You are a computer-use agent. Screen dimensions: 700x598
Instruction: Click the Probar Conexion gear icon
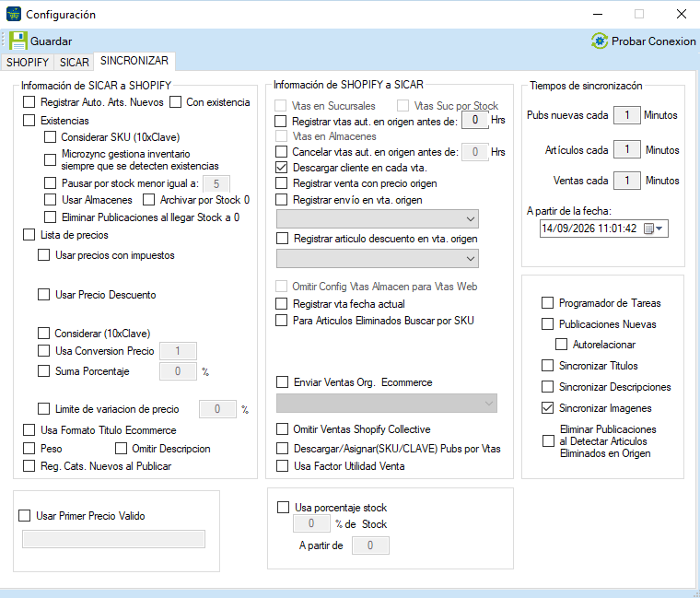click(x=600, y=41)
